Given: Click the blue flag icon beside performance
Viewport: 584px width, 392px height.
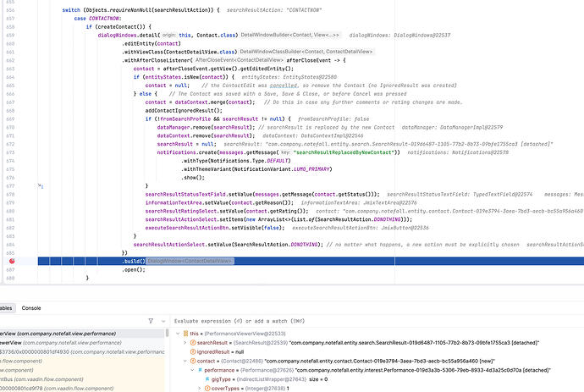Looking at the screenshot, I should tap(201, 370).
